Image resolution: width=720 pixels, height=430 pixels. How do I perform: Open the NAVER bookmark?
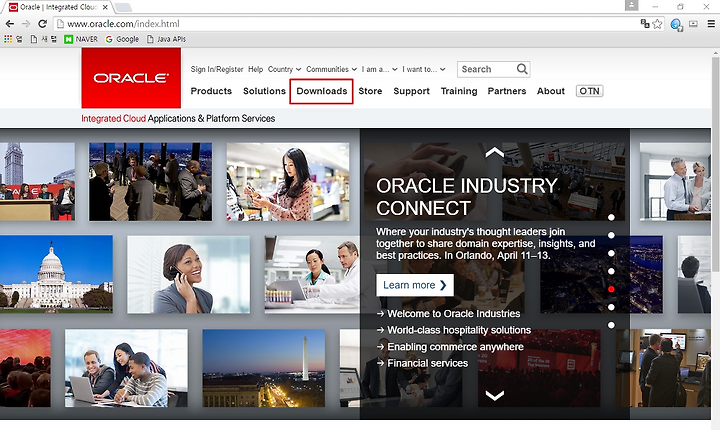[x=81, y=39]
